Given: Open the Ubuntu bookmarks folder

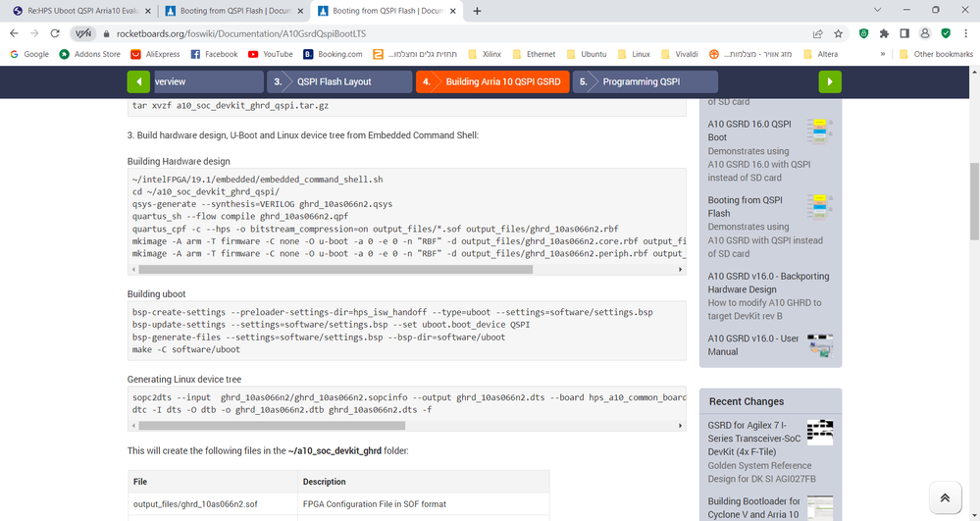Looking at the screenshot, I should point(586,54).
